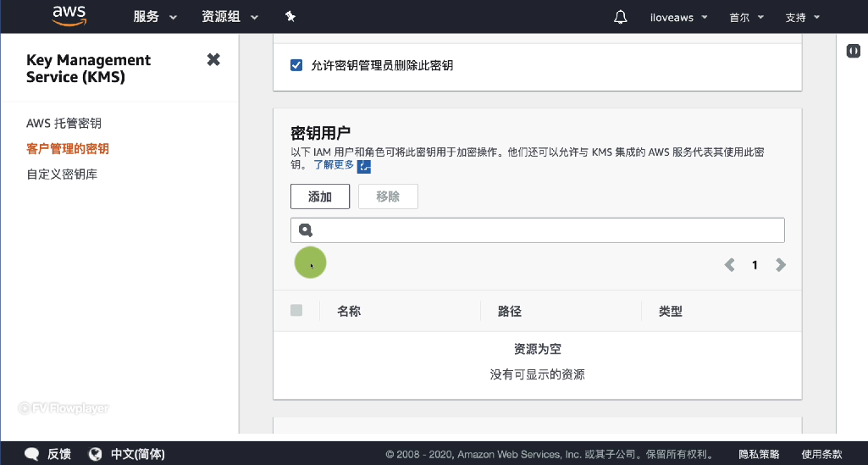Go to next page of key users
Screen dimensions: 868x465
781,265
